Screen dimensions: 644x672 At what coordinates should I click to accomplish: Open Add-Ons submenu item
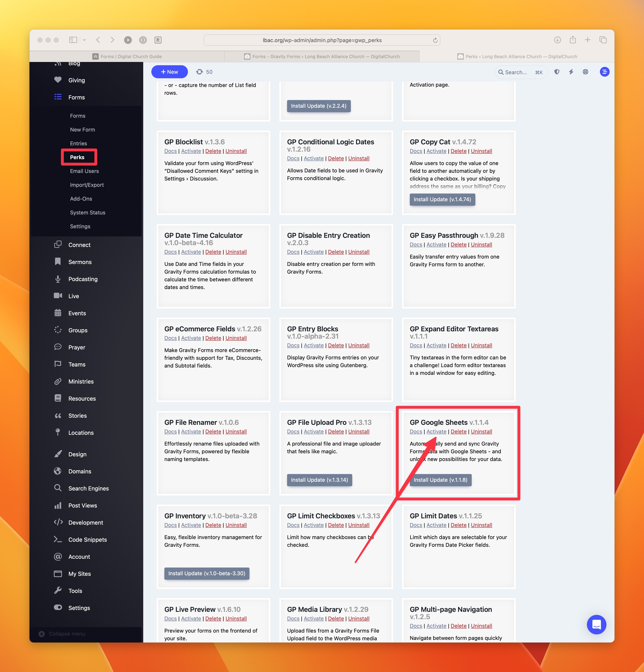click(x=81, y=199)
